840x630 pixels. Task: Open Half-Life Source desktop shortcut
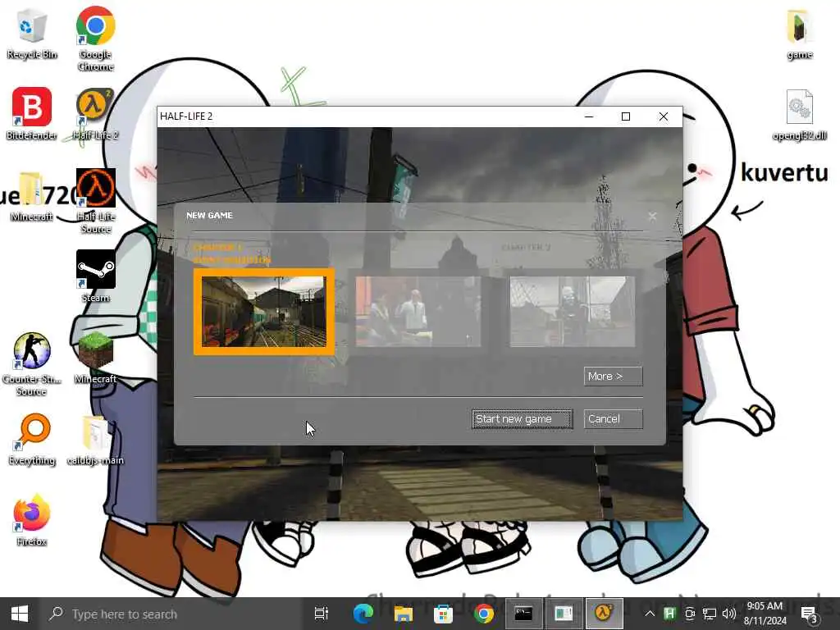[95, 201]
